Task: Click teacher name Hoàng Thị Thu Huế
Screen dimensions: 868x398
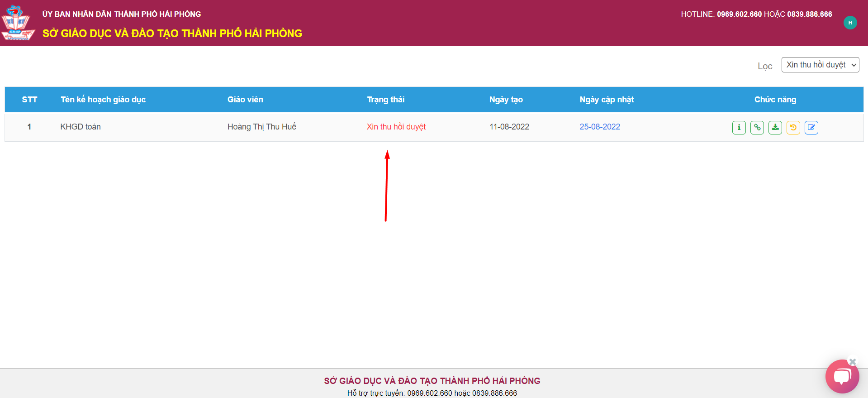Action: click(x=262, y=127)
